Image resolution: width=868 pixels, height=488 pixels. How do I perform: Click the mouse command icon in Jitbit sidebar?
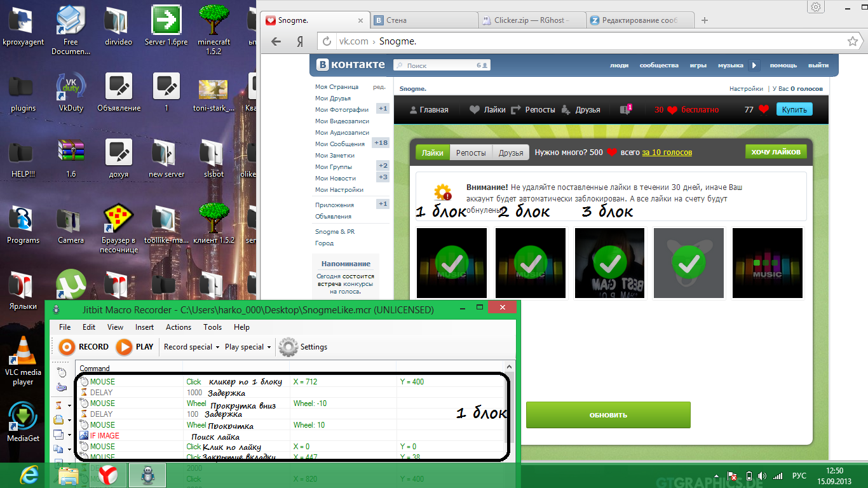(x=62, y=372)
